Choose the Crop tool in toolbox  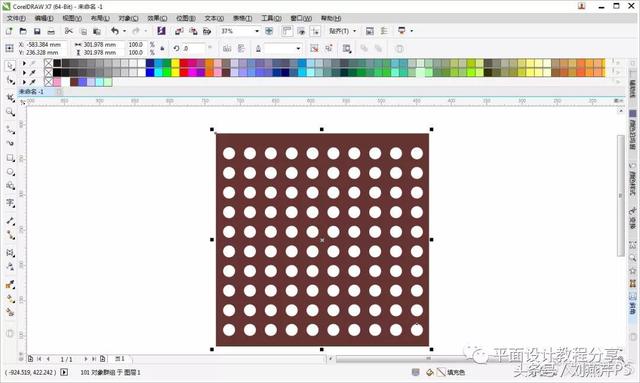[x=10, y=98]
